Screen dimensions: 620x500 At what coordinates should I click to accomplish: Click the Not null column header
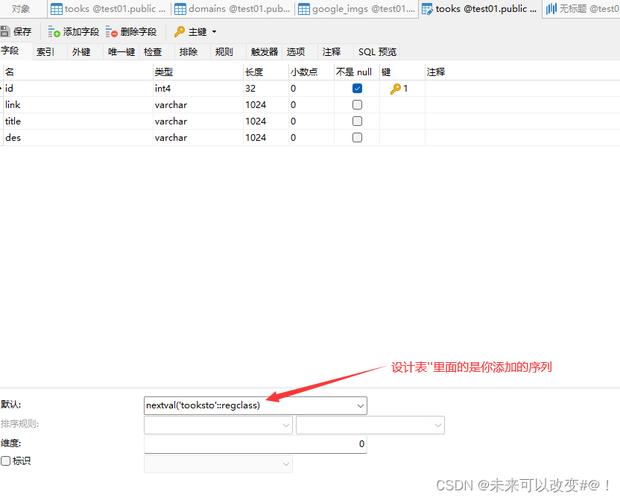click(357, 72)
